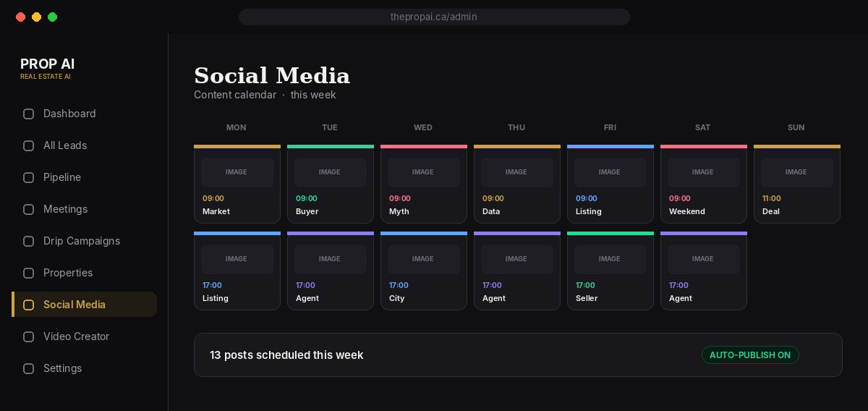Viewport: 868px width, 411px height.
Task: Click the Drip Campaigns sidebar icon
Action: tap(29, 241)
